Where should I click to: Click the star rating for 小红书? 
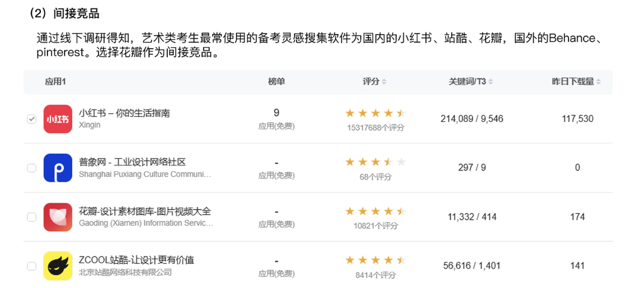click(x=375, y=113)
